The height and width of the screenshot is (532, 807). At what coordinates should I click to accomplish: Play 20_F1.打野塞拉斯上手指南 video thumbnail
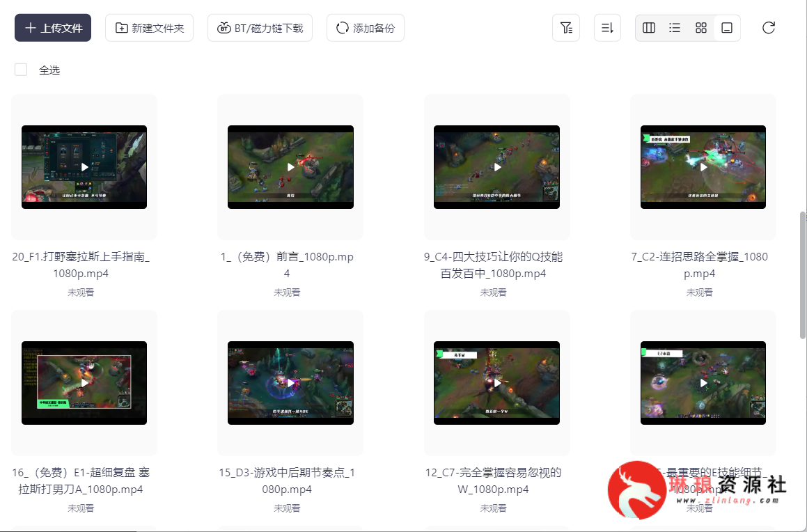tap(84, 166)
